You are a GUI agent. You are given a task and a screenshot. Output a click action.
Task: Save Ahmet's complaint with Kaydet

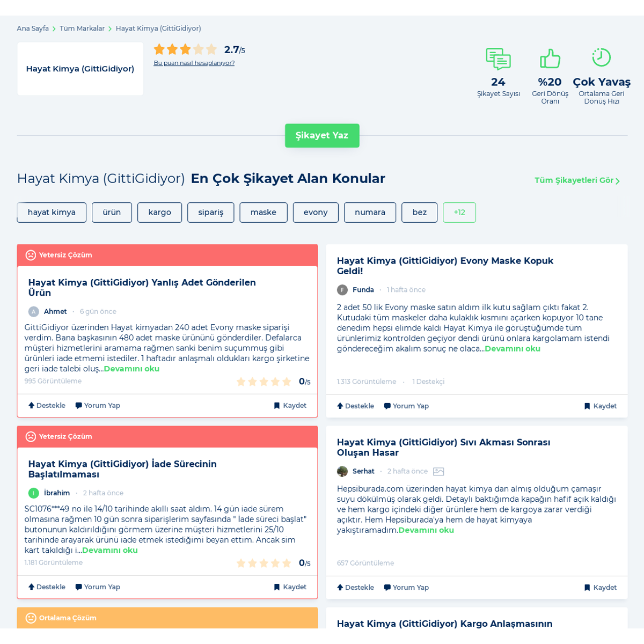290,406
